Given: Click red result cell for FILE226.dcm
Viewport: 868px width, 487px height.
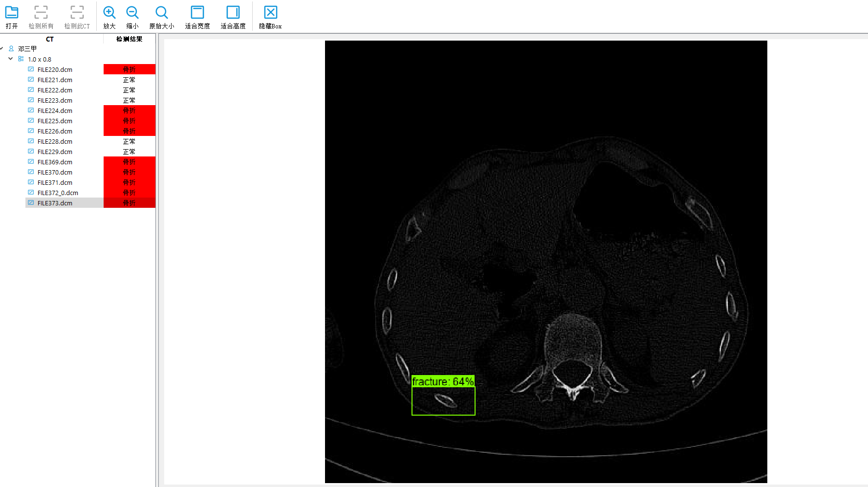Looking at the screenshot, I should tap(130, 131).
